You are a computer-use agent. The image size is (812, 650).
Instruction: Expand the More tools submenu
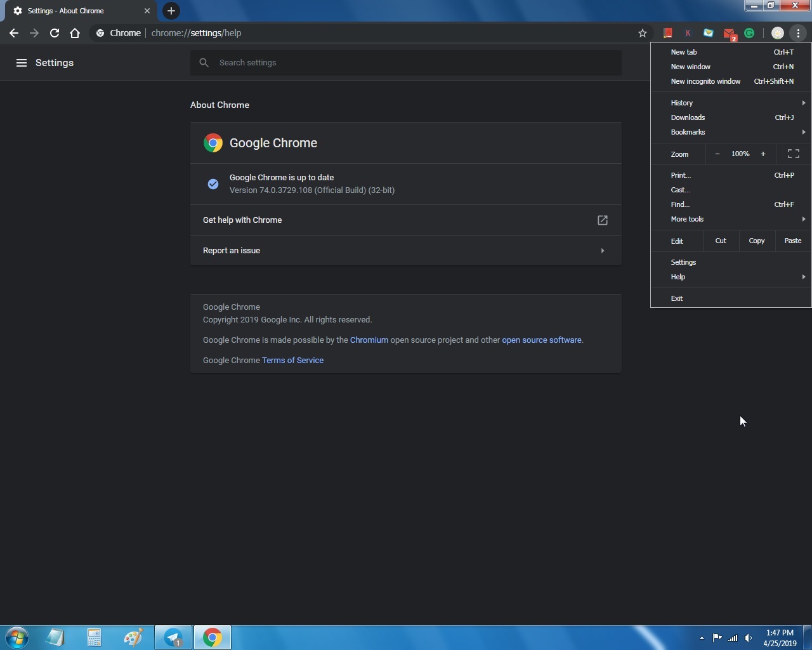(x=731, y=219)
